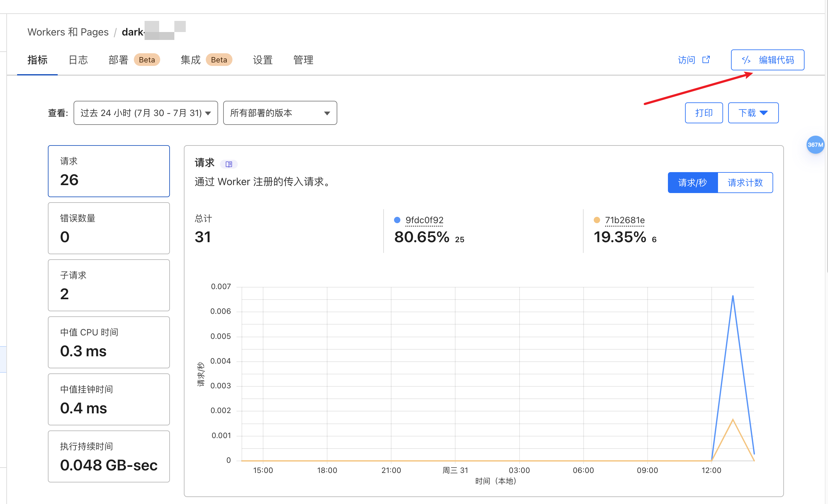Click the 时间（本地） axis title
828x504 pixels.
pos(496,481)
